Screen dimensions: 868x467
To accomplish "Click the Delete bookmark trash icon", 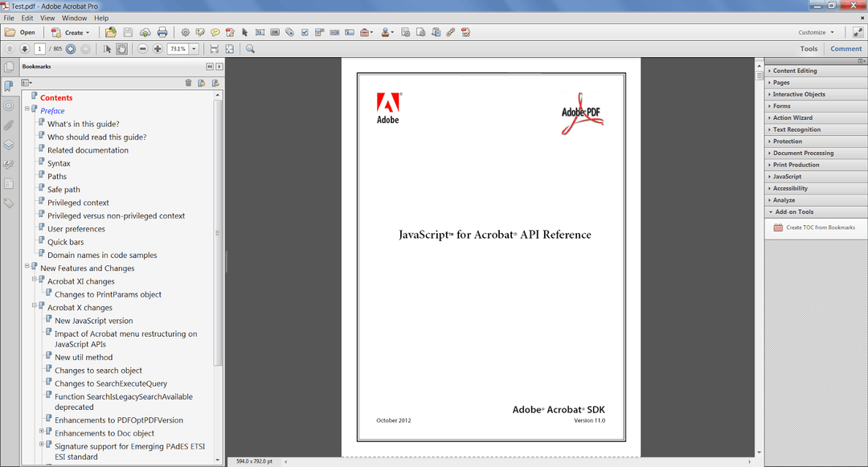I will click(x=188, y=82).
